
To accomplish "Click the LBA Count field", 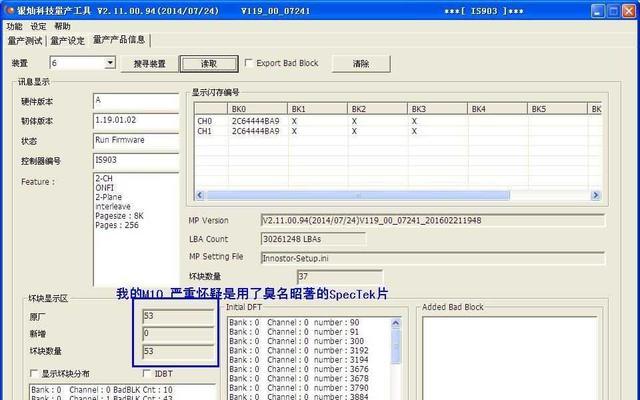I will 313,239.
